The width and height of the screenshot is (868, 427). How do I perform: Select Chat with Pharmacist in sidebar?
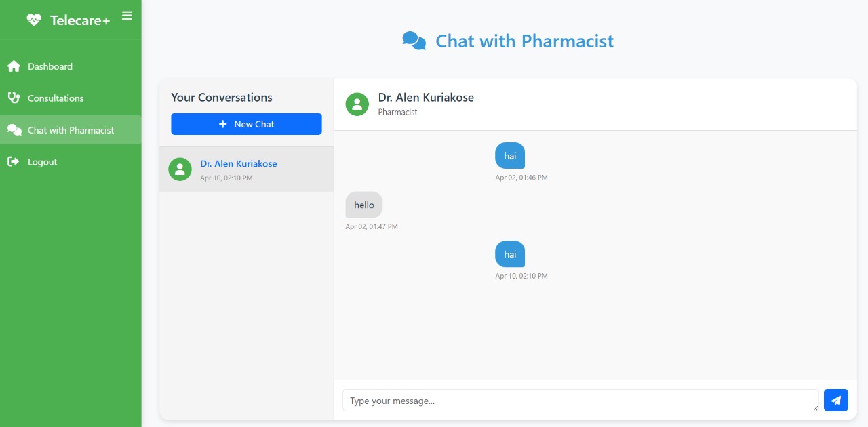[x=71, y=130]
